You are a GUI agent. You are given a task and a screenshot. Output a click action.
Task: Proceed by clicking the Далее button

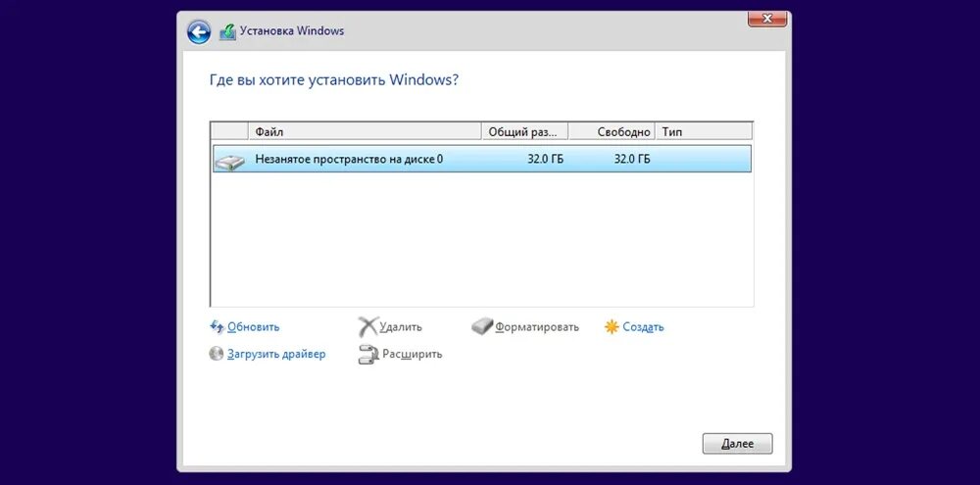738,444
